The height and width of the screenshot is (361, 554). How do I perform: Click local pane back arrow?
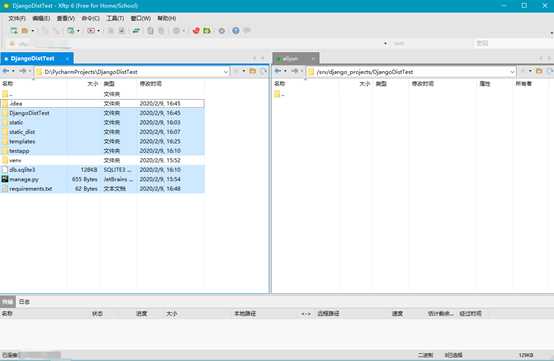click(6, 71)
